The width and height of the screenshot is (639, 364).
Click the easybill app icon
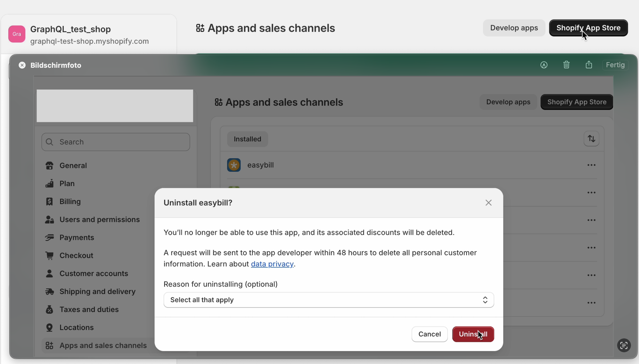[x=234, y=165]
